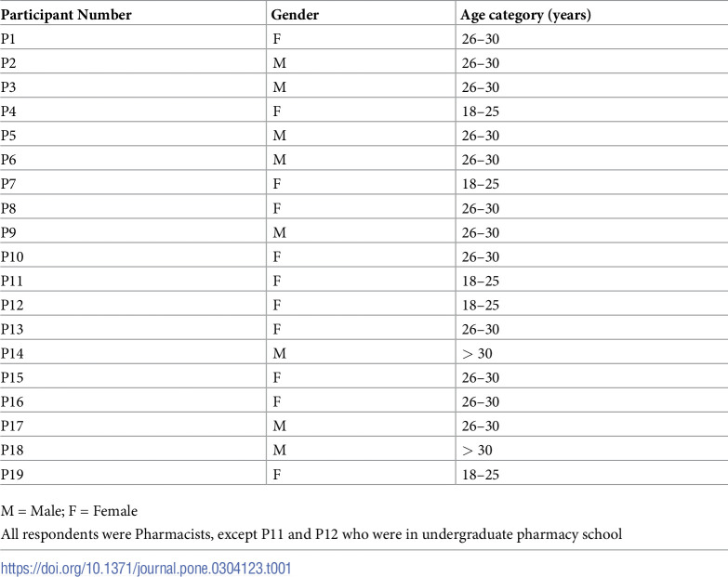Click the P18 age value > 30
Screen dimensions: 728x577
click(x=477, y=450)
